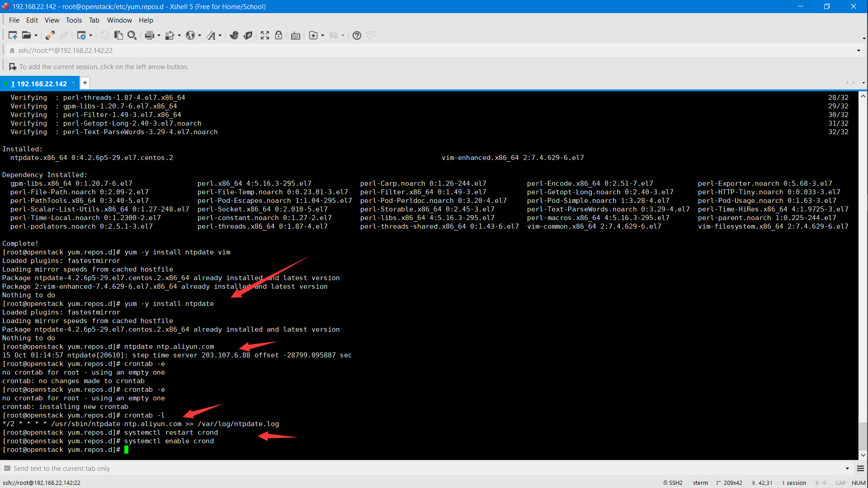Image resolution: width=868 pixels, height=488 pixels.
Task: Click the Disconnect plug icon
Action: coord(64,35)
